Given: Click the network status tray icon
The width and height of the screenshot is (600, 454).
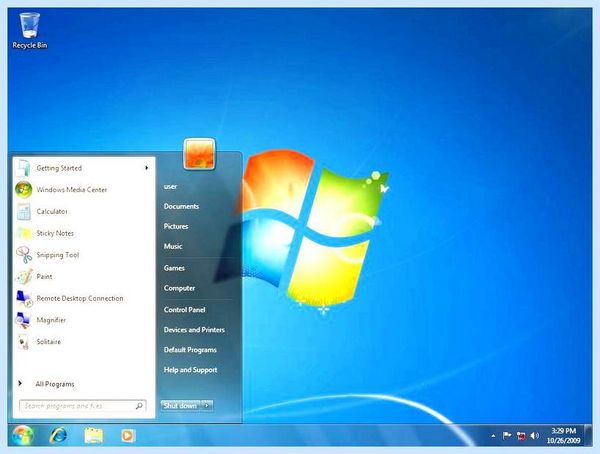Looking at the screenshot, I should [521, 436].
